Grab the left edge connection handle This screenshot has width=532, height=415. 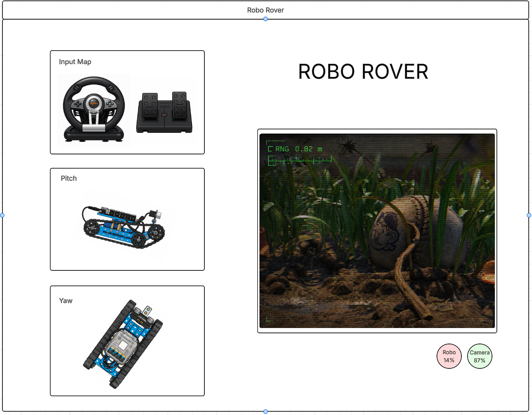click(2, 215)
